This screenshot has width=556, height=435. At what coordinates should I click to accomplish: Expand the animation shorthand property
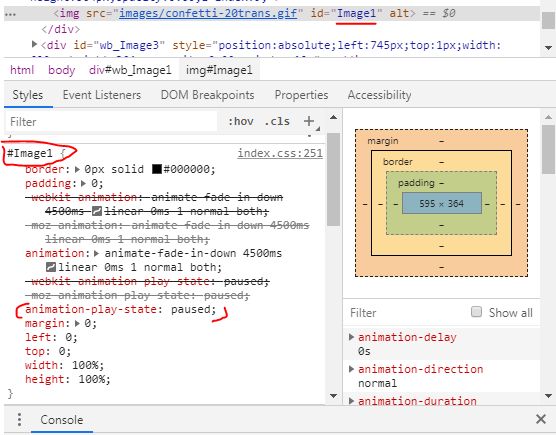96,253
